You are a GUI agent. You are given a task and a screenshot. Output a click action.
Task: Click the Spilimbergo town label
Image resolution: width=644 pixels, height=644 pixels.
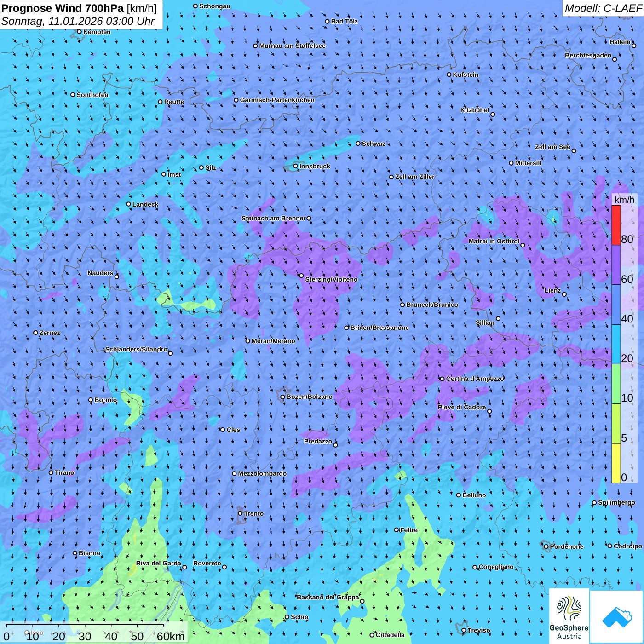tap(616, 502)
